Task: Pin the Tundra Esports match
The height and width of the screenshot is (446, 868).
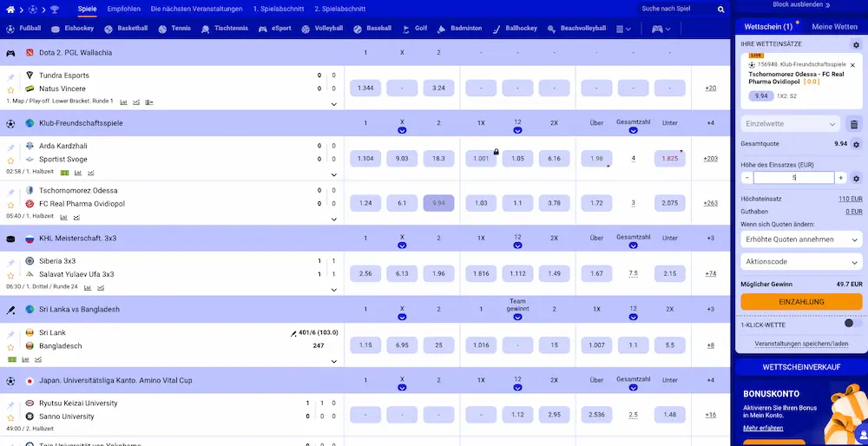Action: click(10, 77)
